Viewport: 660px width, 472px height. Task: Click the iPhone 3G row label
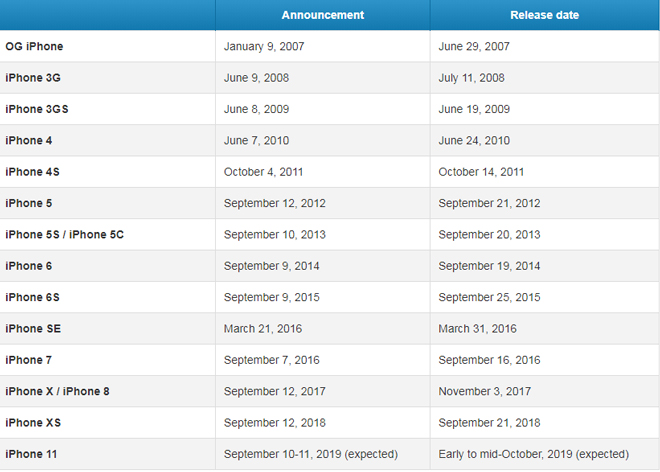[33, 78]
